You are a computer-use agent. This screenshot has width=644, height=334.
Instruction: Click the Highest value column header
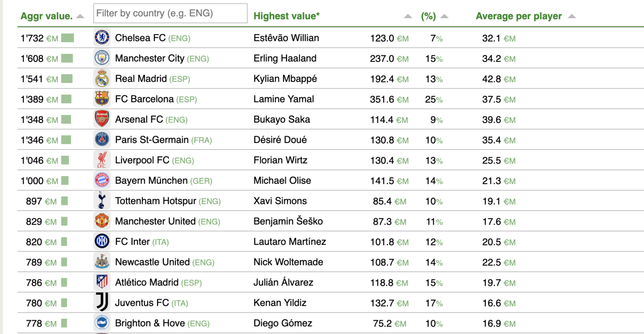pyautogui.click(x=286, y=16)
